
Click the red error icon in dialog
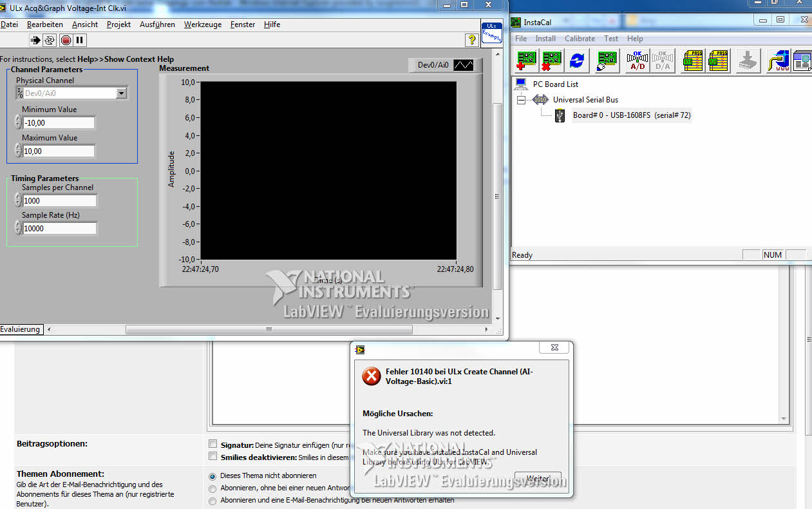point(372,376)
